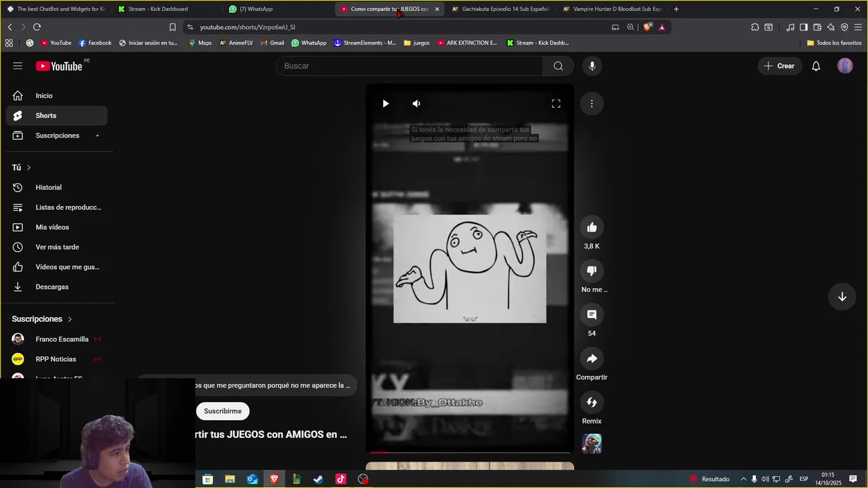Screen dimensions: 868x488
Task: Open the Short's three-dot options menu
Action: 591,104
